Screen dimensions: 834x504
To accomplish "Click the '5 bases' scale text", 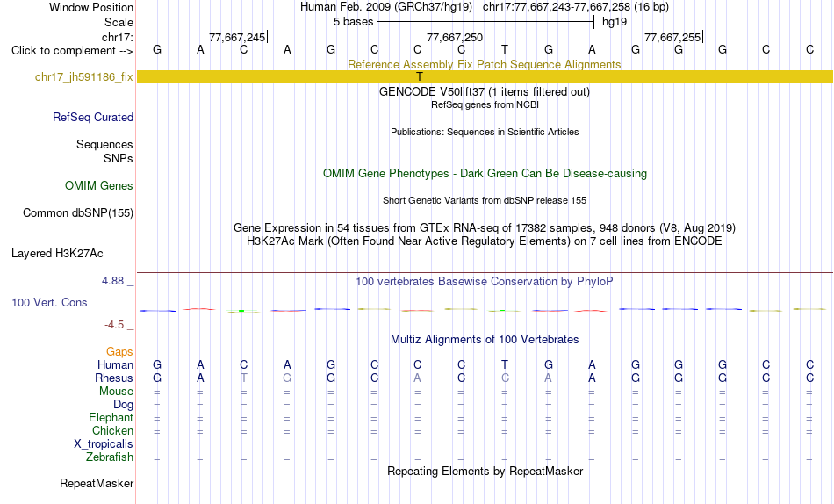I will (353, 22).
